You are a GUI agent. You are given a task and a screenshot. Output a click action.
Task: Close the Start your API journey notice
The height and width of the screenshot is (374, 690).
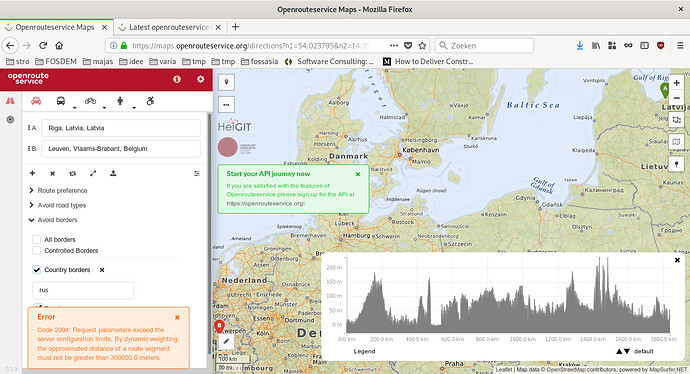coord(358,174)
